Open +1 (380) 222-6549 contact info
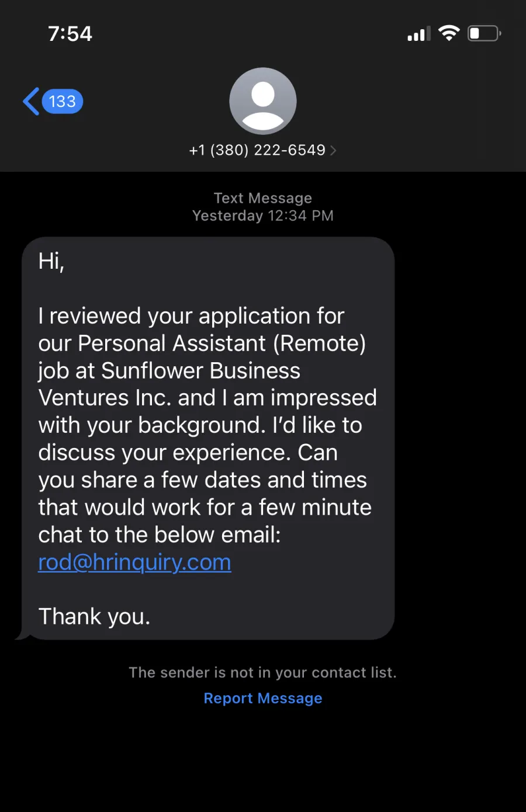Screen dimensions: 526x812 (x=257, y=150)
